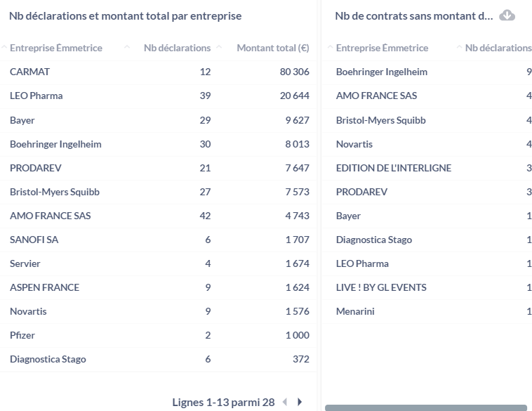
Task: Sort left table by Nb déclarations
Action: tap(177, 48)
